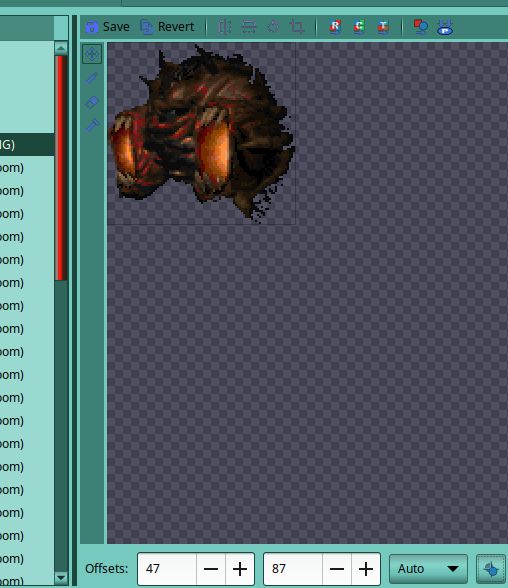Click the Convert graphic format icon
The height and width of the screenshot is (588, 508).
point(421,27)
